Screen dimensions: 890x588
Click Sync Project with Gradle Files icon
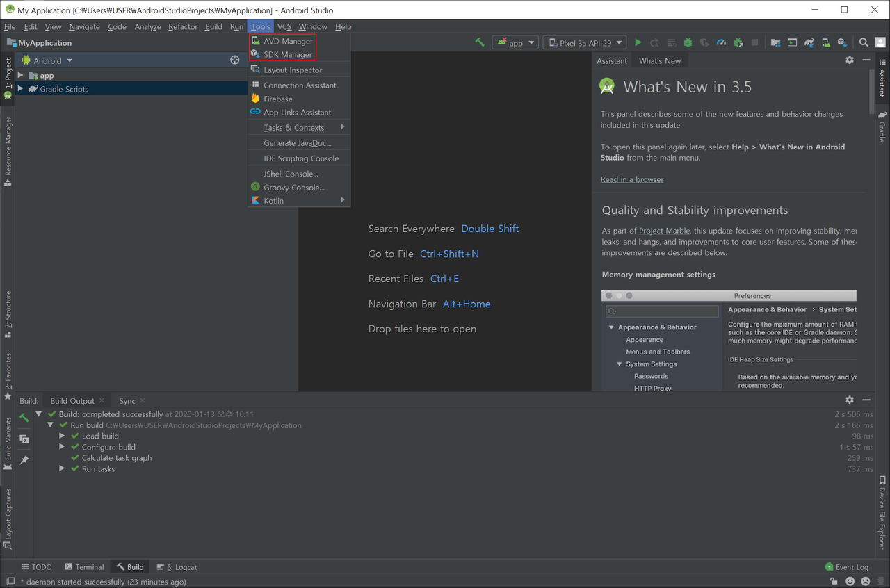click(x=809, y=42)
